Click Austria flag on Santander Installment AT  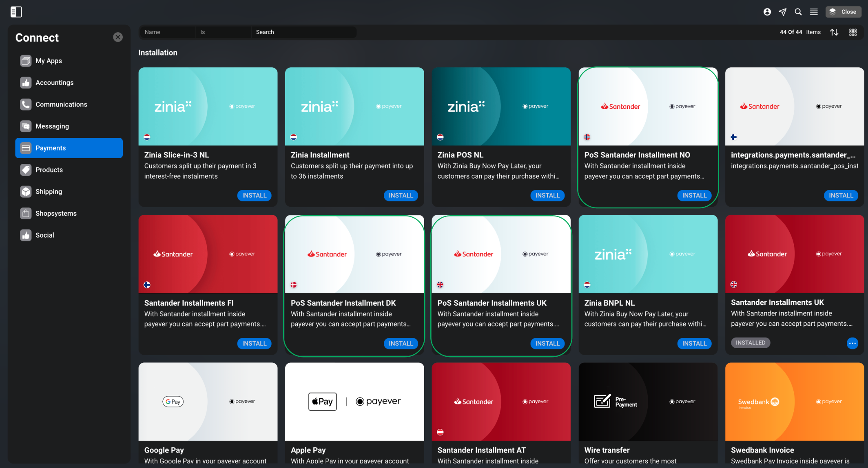(440, 432)
